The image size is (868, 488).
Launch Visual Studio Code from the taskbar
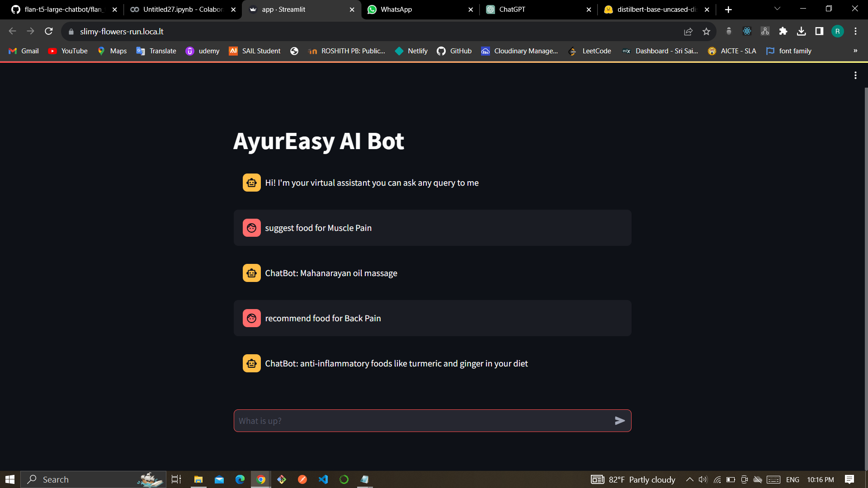[323, 479]
